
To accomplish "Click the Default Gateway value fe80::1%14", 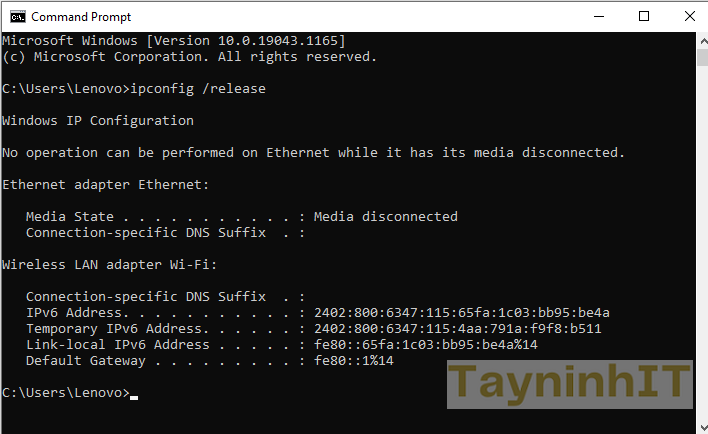I will (x=353, y=361).
